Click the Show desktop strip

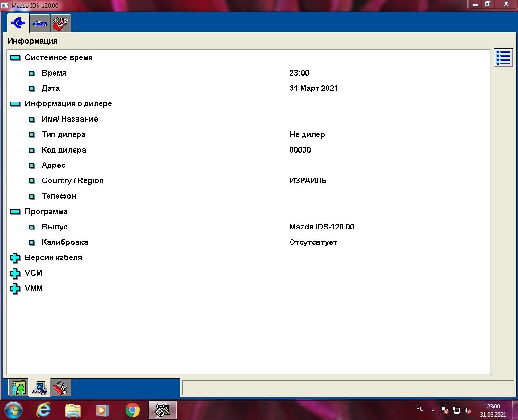click(x=515, y=410)
